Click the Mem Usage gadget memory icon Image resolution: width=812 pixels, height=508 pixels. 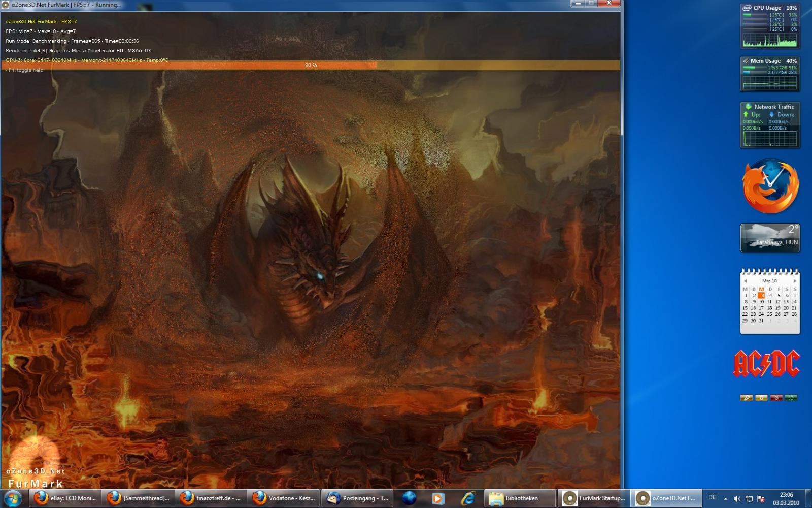click(746, 61)
